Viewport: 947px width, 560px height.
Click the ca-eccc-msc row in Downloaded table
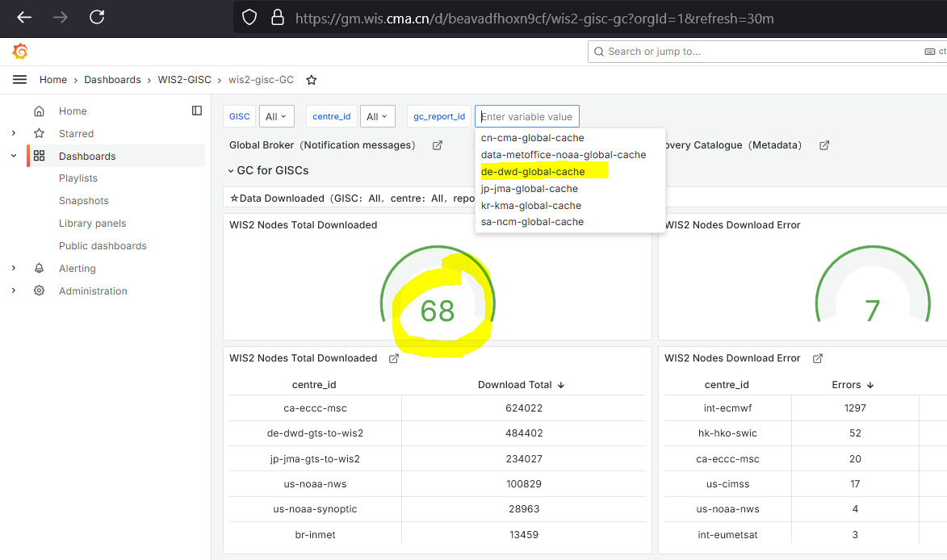pyautogui.click(x=316, y=408)
